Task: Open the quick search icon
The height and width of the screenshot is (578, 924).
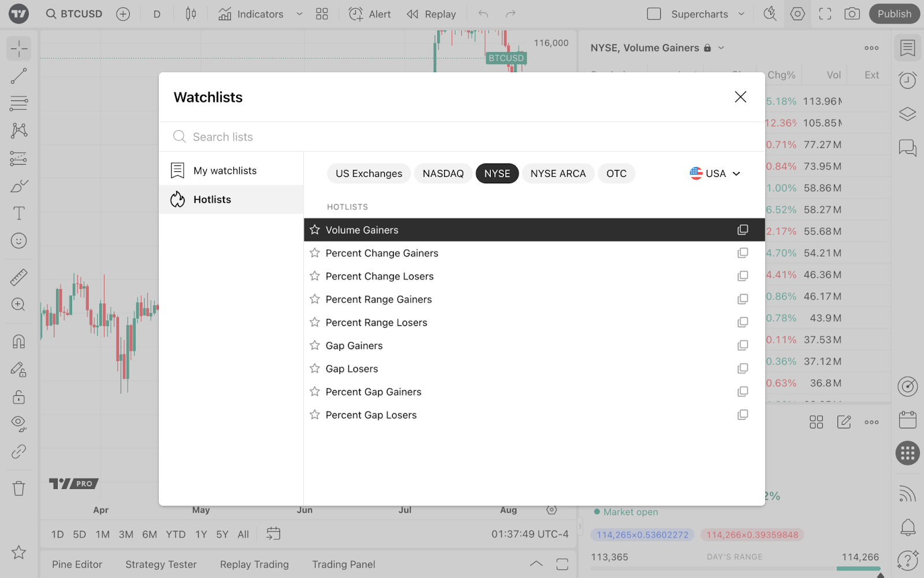Action: coord(770,14)
